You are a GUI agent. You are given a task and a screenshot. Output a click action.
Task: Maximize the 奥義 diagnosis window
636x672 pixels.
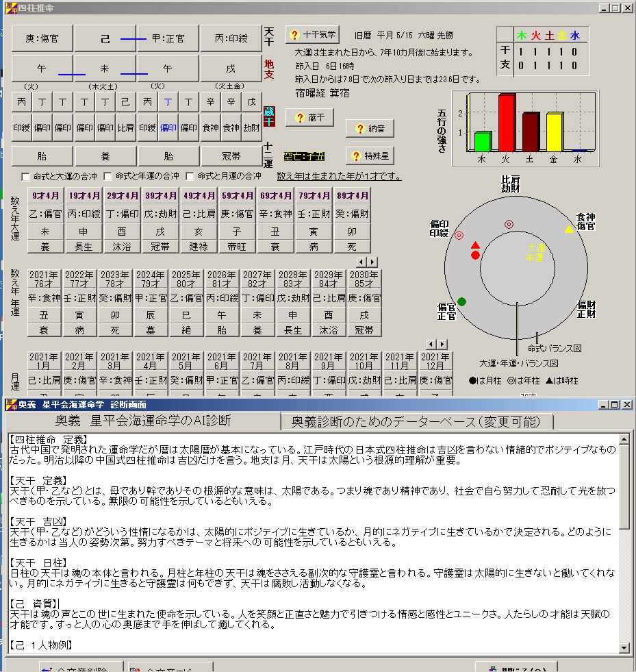click(x=615, y=405)
